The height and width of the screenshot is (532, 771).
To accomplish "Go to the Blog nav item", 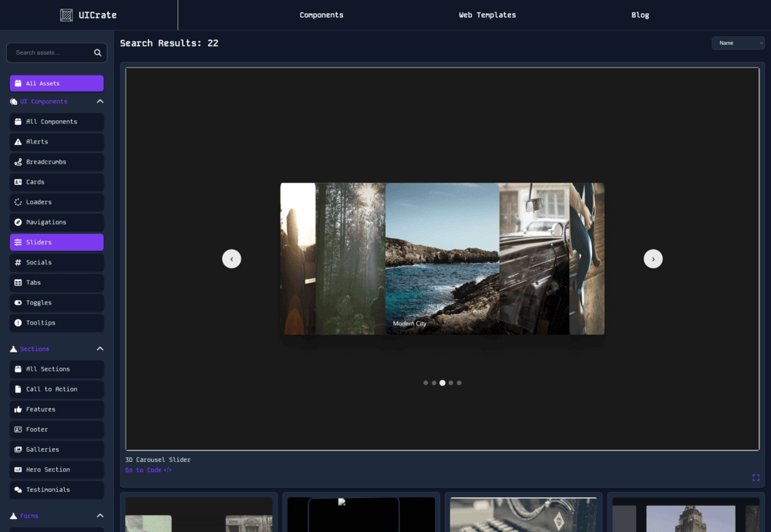I will (640, 15).
